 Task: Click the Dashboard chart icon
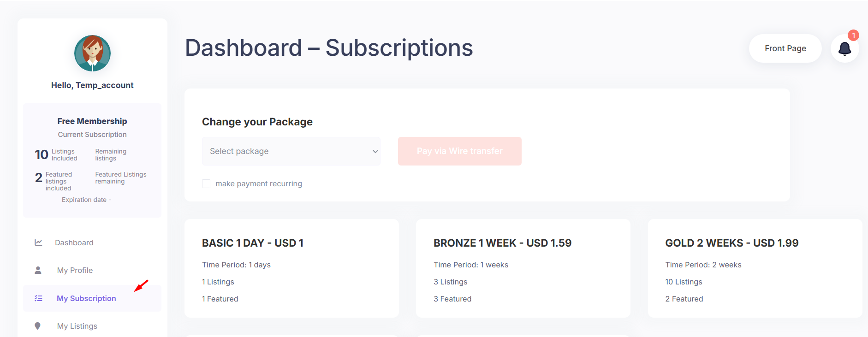click(38, 242)
